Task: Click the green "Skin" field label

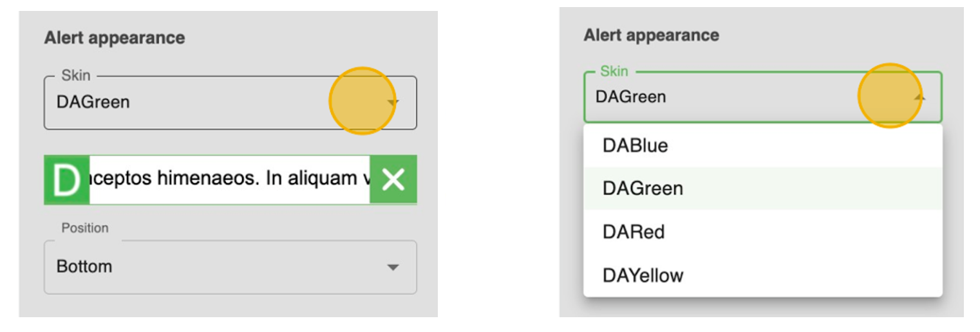Action: click(614, 71)
